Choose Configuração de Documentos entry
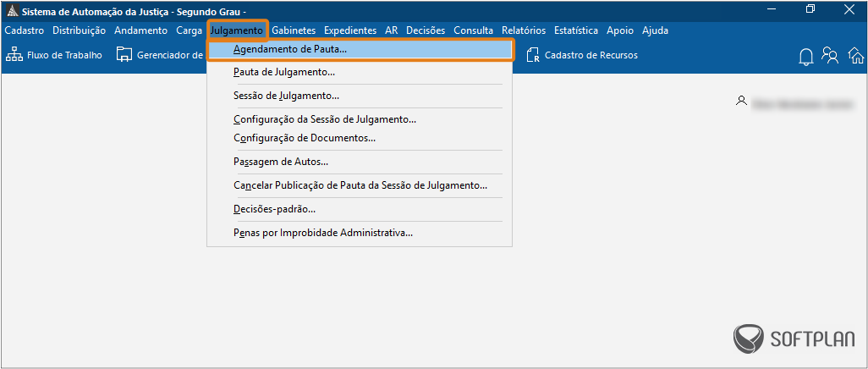The width and height of the screenshot is (868, 369). coord(360,138)
